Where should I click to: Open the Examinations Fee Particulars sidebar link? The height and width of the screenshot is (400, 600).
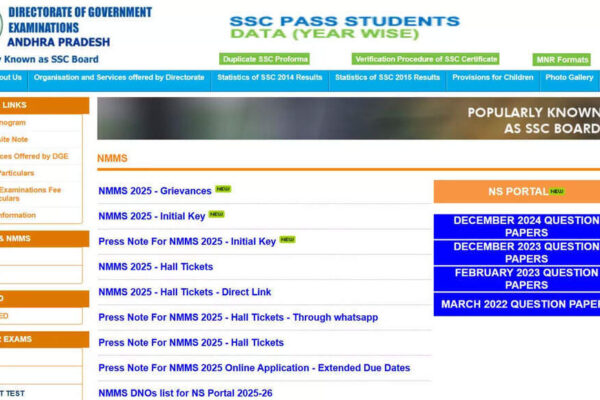[x=30, y=194]
